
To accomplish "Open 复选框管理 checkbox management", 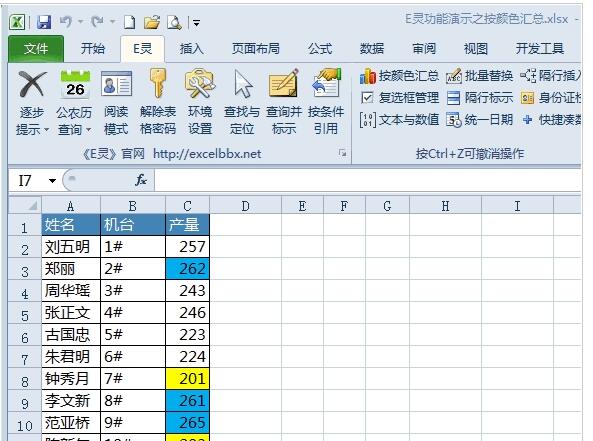I will pyautogui.click(x=400, y=98).
